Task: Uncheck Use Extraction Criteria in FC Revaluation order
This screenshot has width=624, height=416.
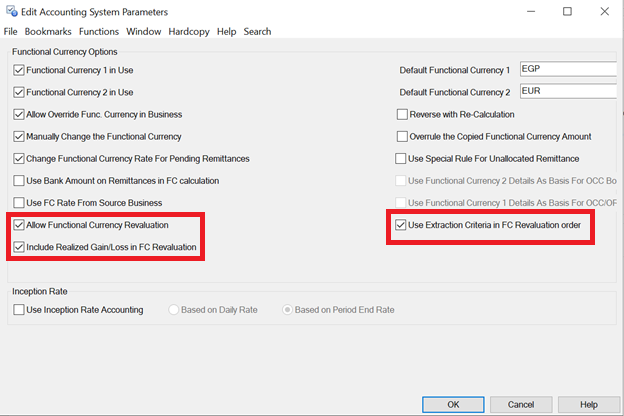Action: 402,225
